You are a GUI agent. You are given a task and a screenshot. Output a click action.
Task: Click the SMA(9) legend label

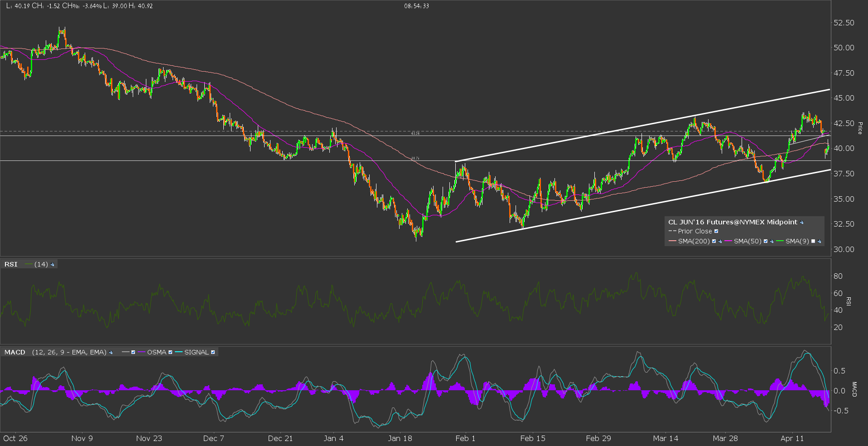tap(797, 242)
